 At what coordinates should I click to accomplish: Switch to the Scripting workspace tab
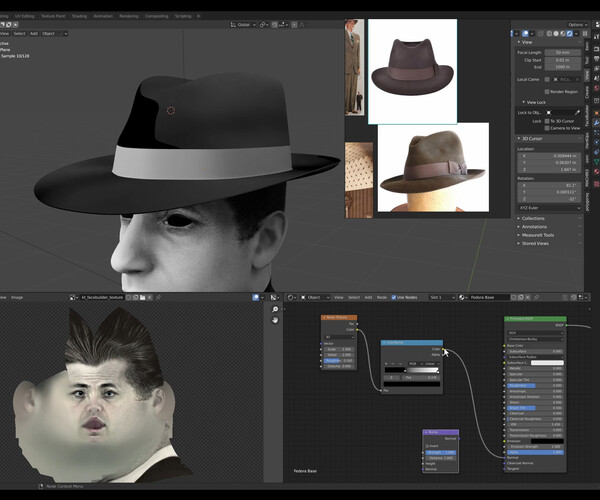coord(183,16)
